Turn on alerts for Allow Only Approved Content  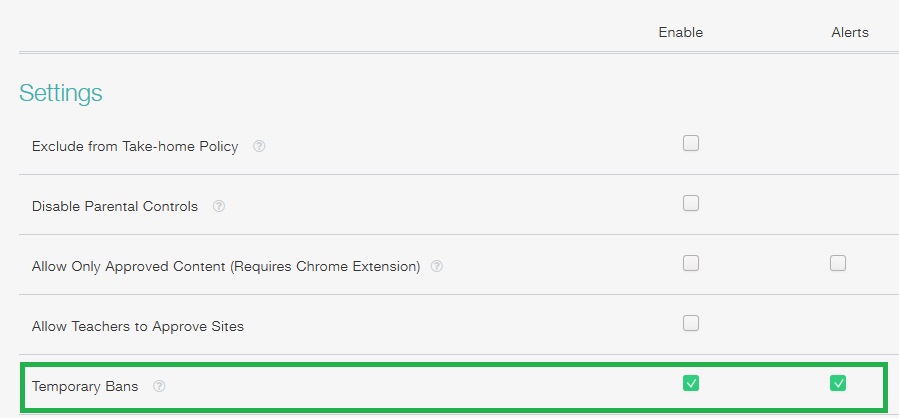838,263
